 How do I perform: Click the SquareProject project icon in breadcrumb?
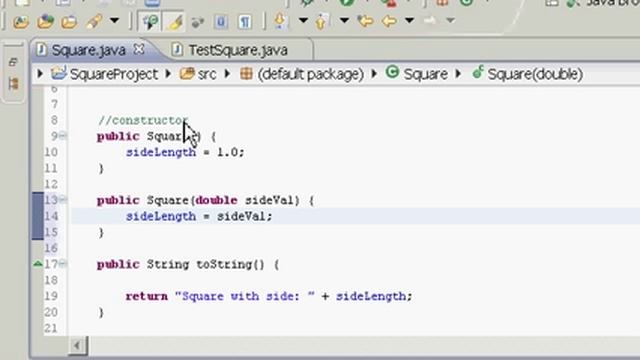coord(59,73)
